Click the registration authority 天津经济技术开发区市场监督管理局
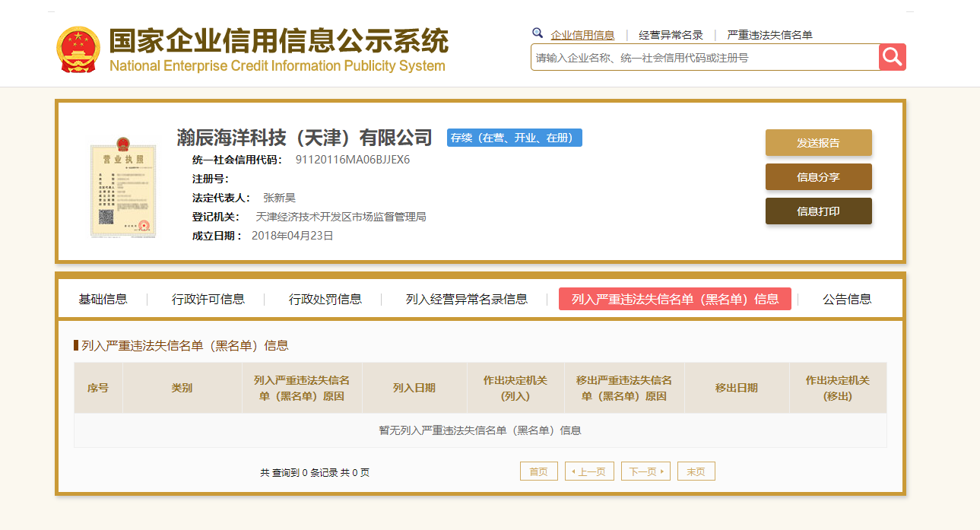980x530 pixels. click(x=341, y=217)
